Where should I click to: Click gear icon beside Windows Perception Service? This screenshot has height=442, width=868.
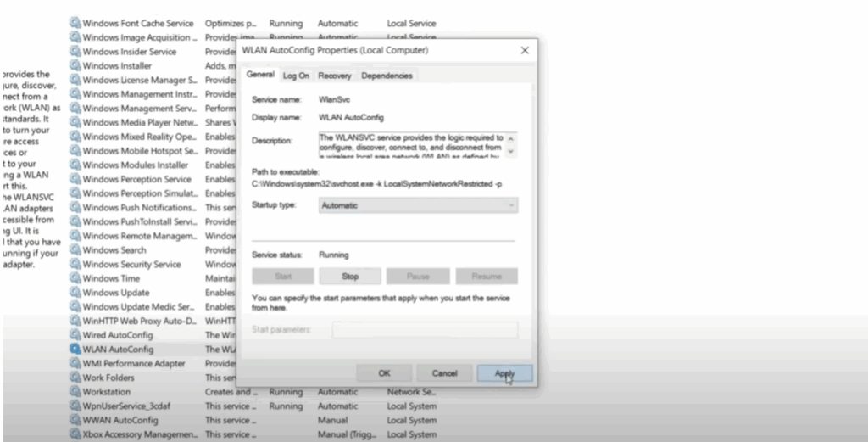(75, 179)
